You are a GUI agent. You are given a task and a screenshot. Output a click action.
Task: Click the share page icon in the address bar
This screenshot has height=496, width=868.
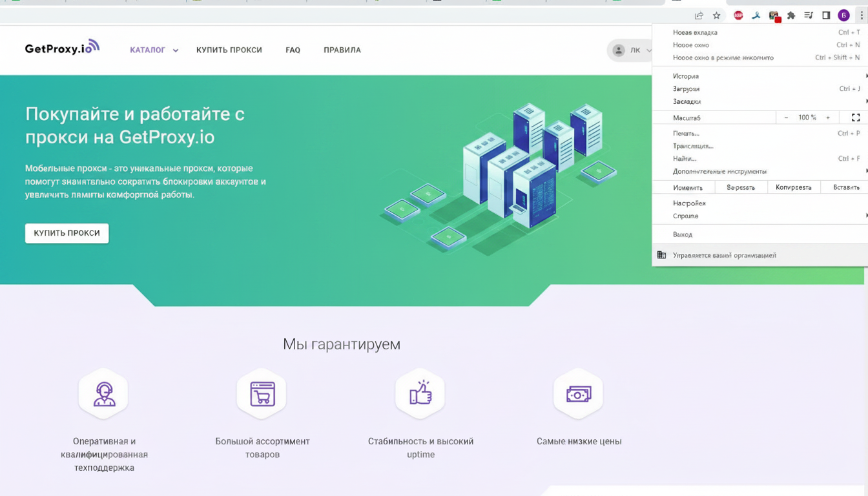[x=699, y=15]
